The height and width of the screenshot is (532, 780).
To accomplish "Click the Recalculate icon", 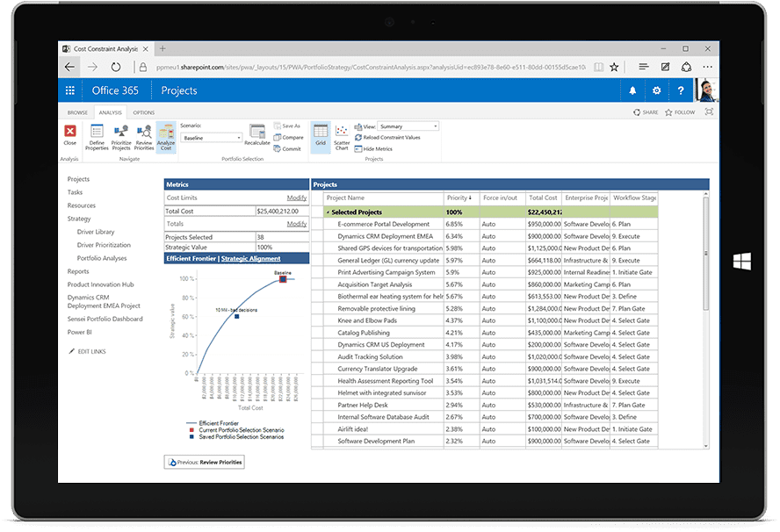I will point(256,134).
